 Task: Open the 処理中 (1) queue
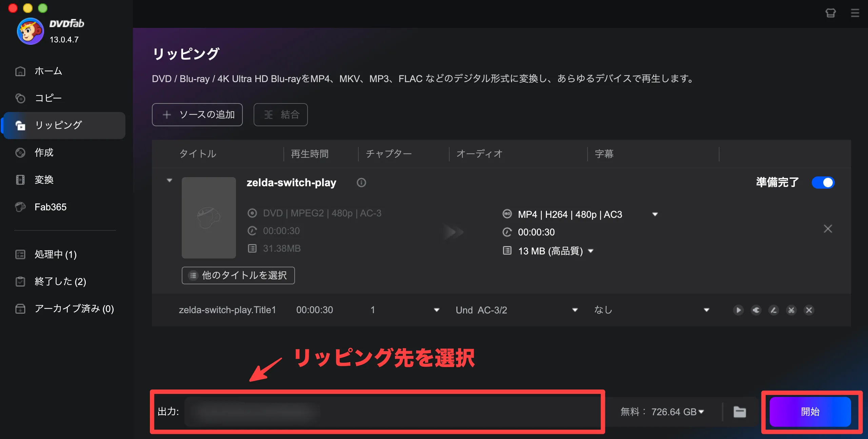[x=55, y=254]
